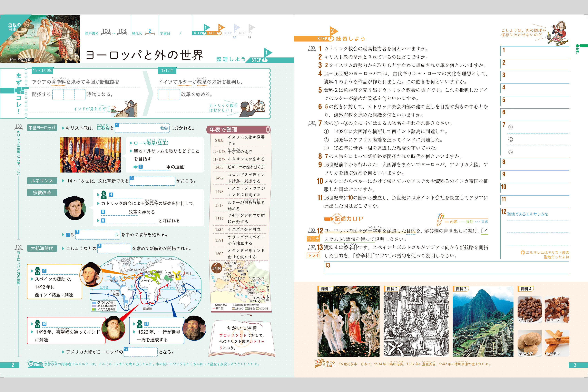Click blank 3 after 文化革新である
Viewport: 588px width, 392px height.
click(x=152, y=181)
